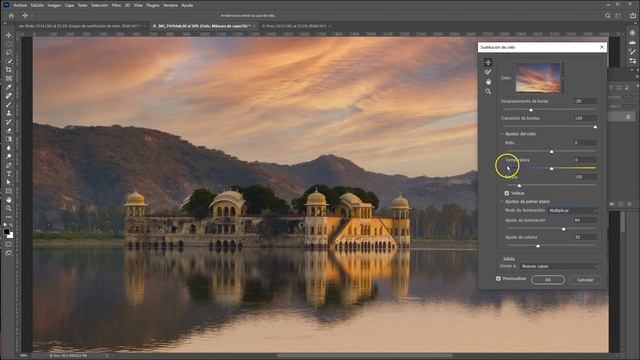Open the Imagen menu
640x360 pixels.
(54, 5)
